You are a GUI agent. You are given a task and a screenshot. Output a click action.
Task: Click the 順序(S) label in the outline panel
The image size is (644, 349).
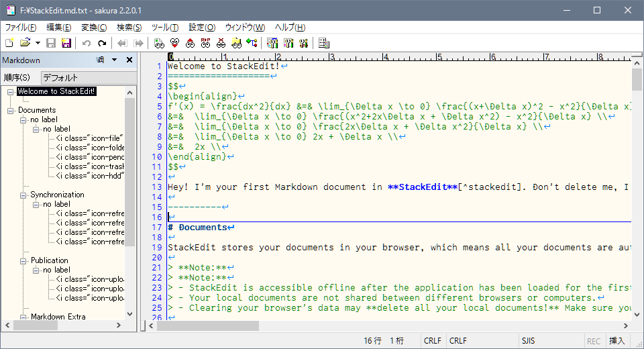tap(17, 77)
